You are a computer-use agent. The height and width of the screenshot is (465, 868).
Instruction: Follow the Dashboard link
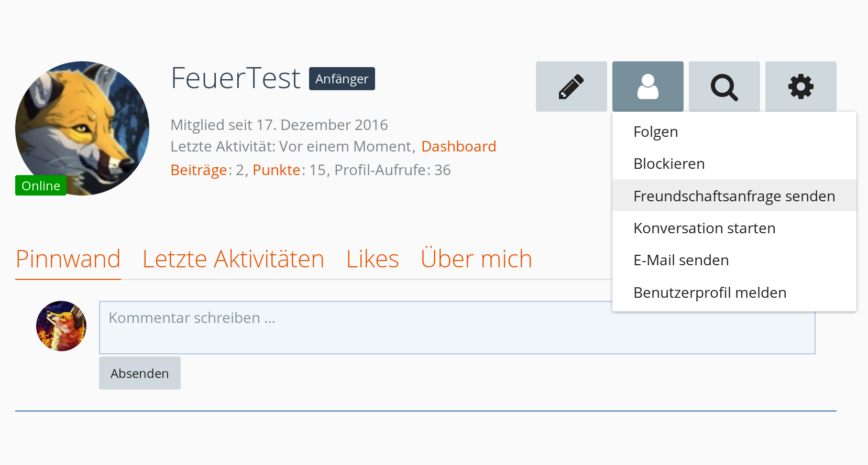point(458,146)
